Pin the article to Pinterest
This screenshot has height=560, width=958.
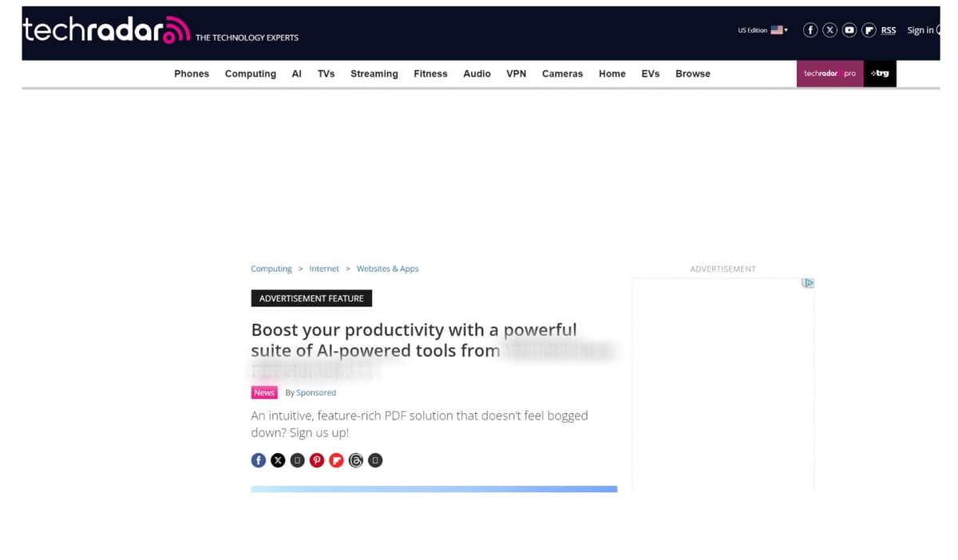pyautogui.click(x=316, y=460)
